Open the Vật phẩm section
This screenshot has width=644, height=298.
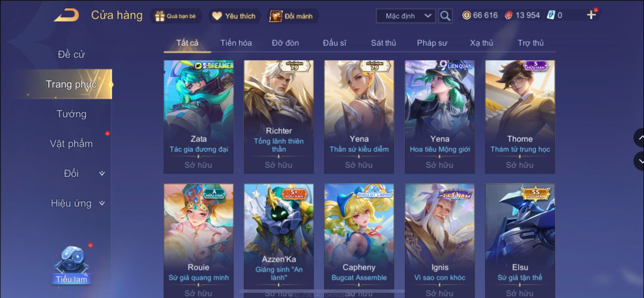pyautogui.click(x=71, y=144)
